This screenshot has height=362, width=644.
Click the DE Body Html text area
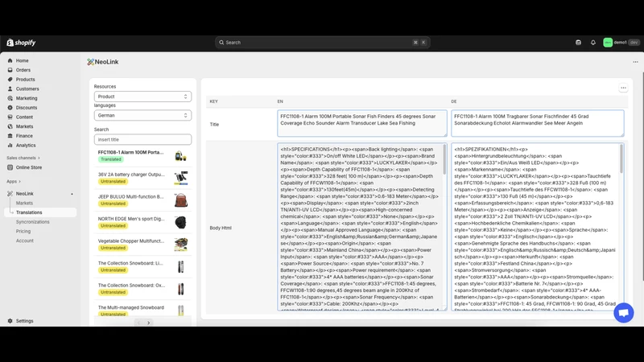click(537, 227)
